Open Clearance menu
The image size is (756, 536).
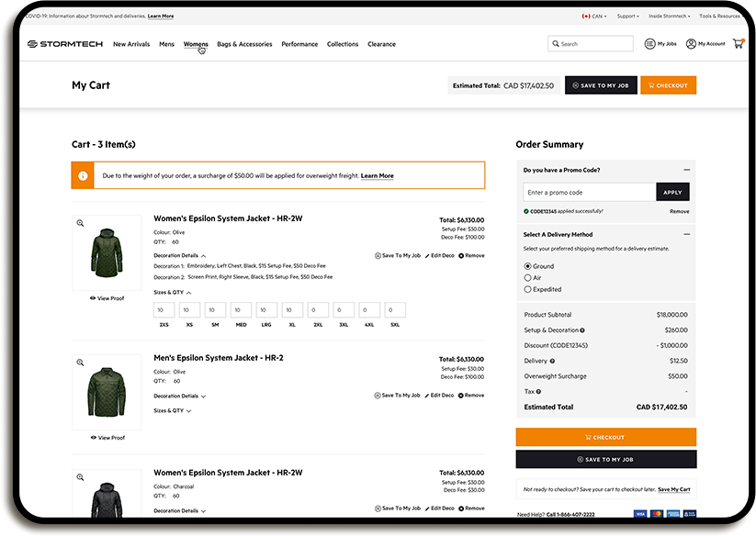tap(381, 44)
